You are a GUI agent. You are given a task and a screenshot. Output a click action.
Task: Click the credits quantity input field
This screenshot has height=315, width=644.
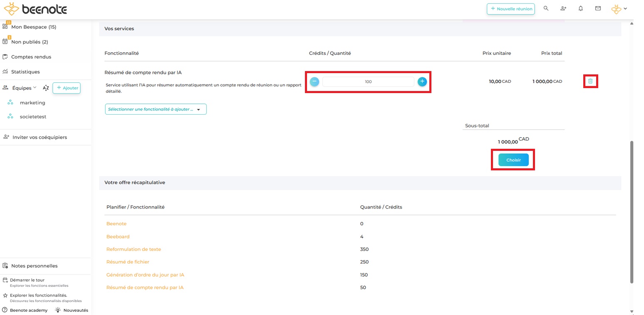click(x=368, y=82)
